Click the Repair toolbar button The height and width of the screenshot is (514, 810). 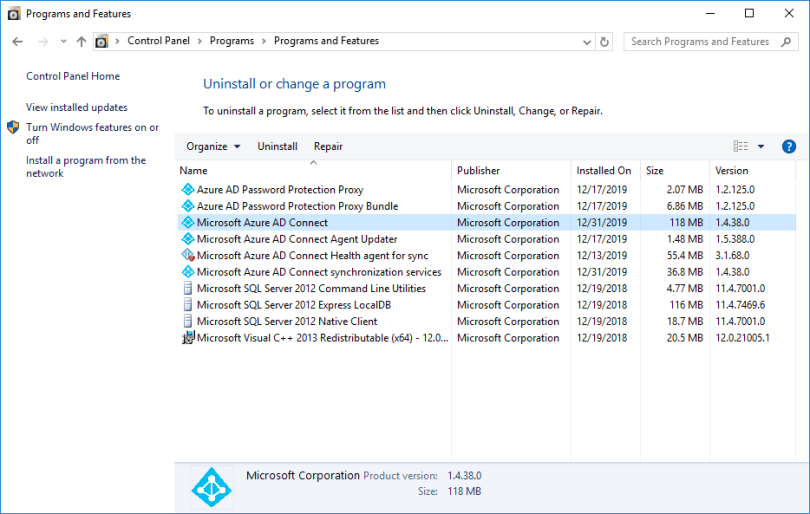(x=328, y=146)
